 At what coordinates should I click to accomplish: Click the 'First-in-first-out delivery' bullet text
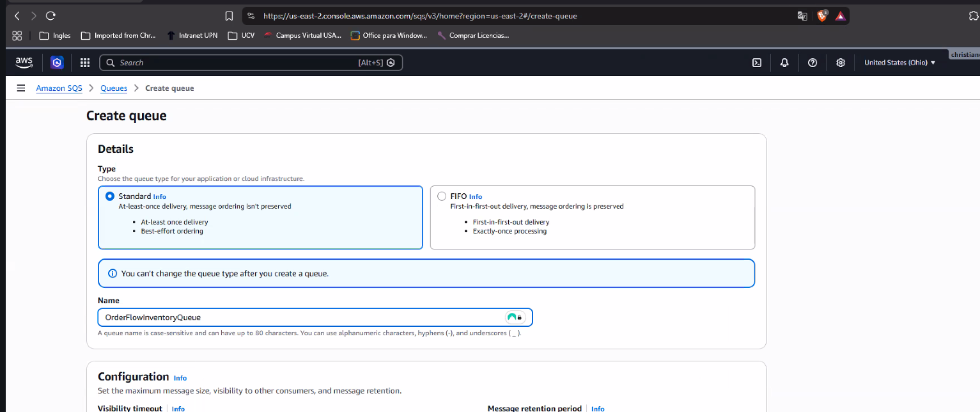click(x=511, y=222)
